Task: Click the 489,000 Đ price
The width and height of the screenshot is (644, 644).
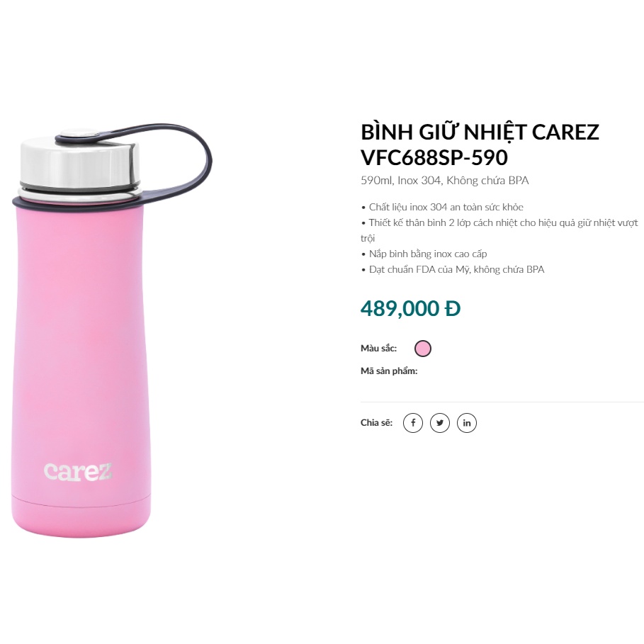Action: pos(410,308)
